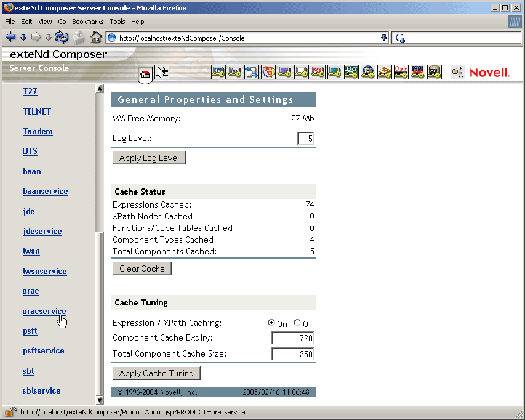Click the teal screen key connector icon
This screenshot has width=525, height=420.
click(334, 72)
